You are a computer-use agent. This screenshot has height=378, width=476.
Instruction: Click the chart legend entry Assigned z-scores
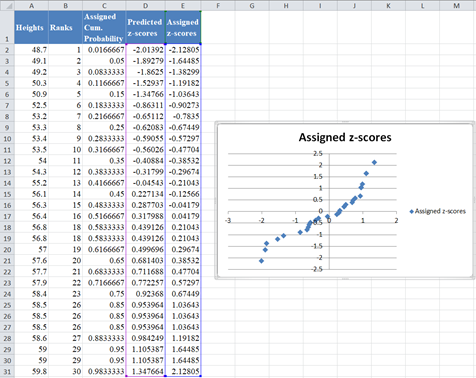coord(437,211)
